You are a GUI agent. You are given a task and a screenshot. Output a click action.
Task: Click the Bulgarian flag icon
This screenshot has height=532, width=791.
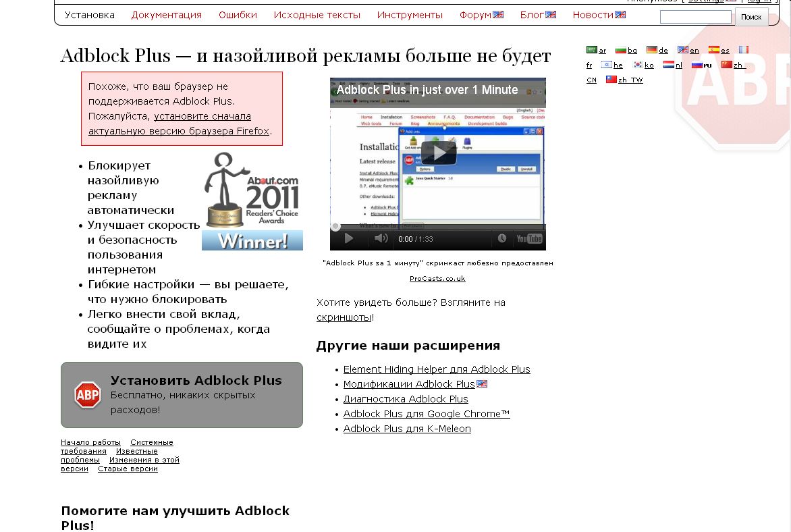620,49
